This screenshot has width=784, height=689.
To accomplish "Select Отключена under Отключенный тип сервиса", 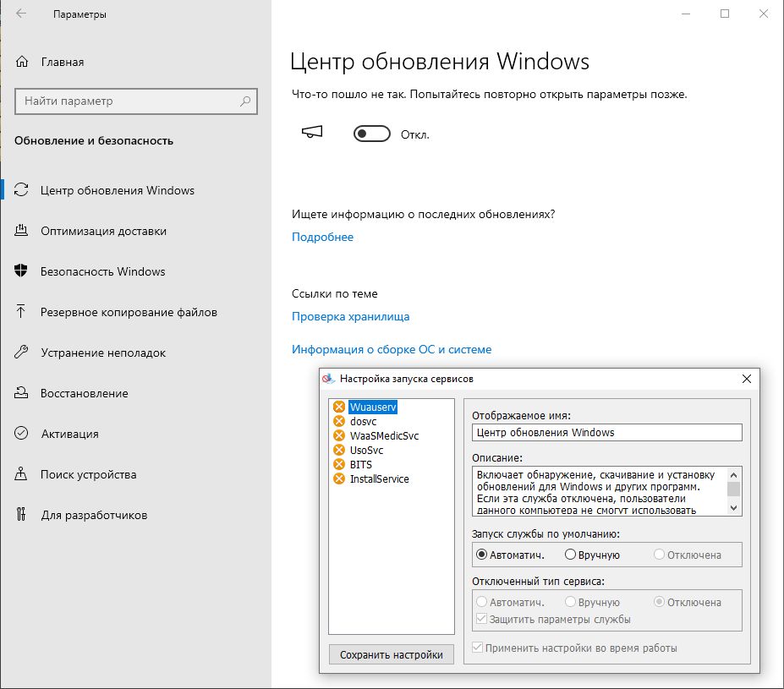I will 688,602.
